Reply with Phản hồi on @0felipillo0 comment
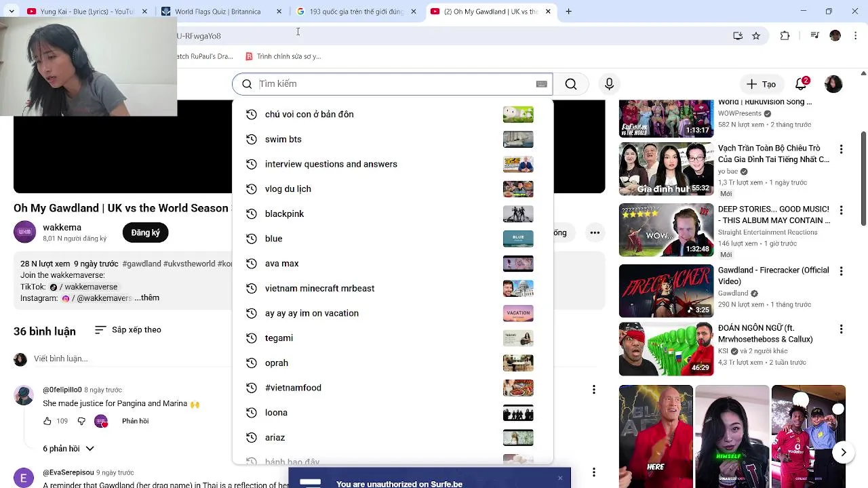Image resolution: width=868 pixels, height=488 pixels. click(135, 421)
